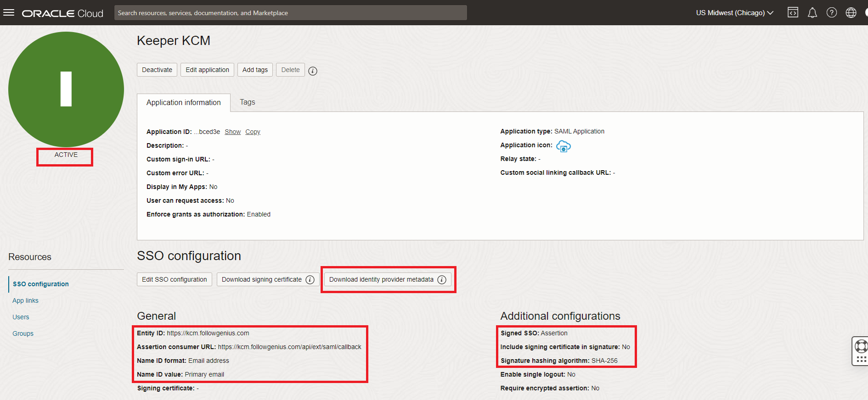Open Users in the Resources menu
Viewport: 868px width, 400px height.
pyautogui.click(x=21, y=317)
